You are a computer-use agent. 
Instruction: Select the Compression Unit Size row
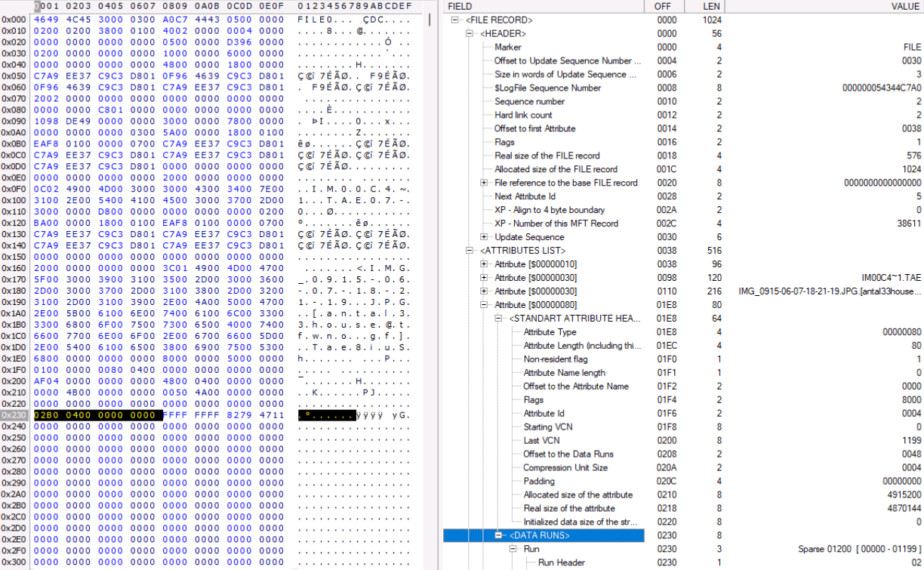pos(565,467)
